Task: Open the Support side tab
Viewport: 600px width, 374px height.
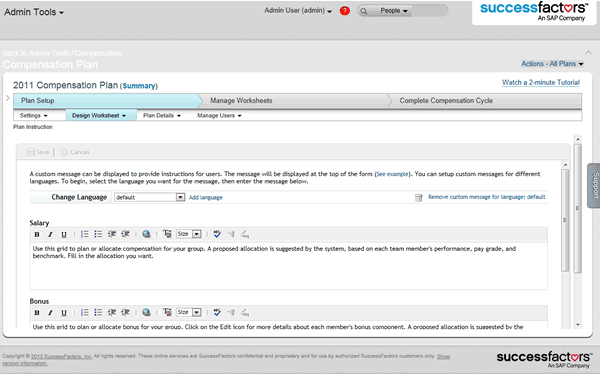Action: [594, 186]
